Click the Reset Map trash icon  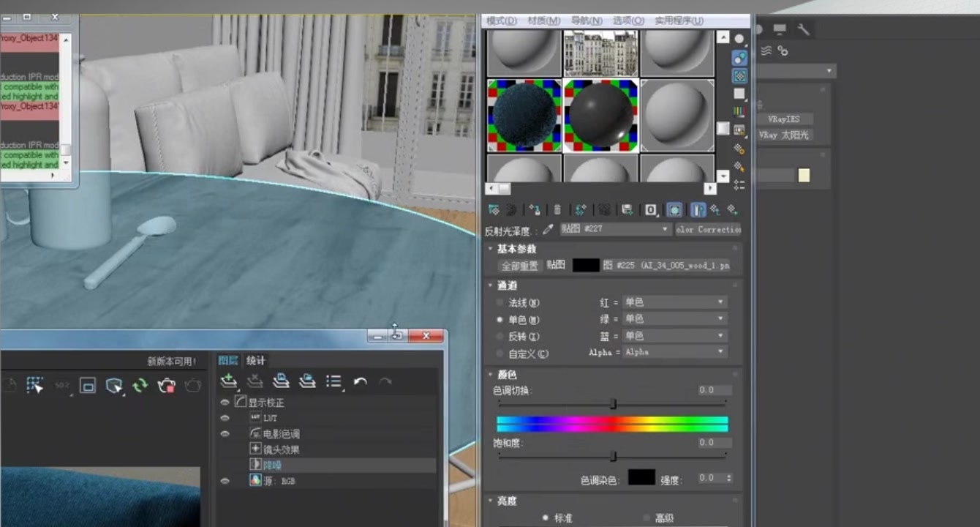[x=557, y=210]
